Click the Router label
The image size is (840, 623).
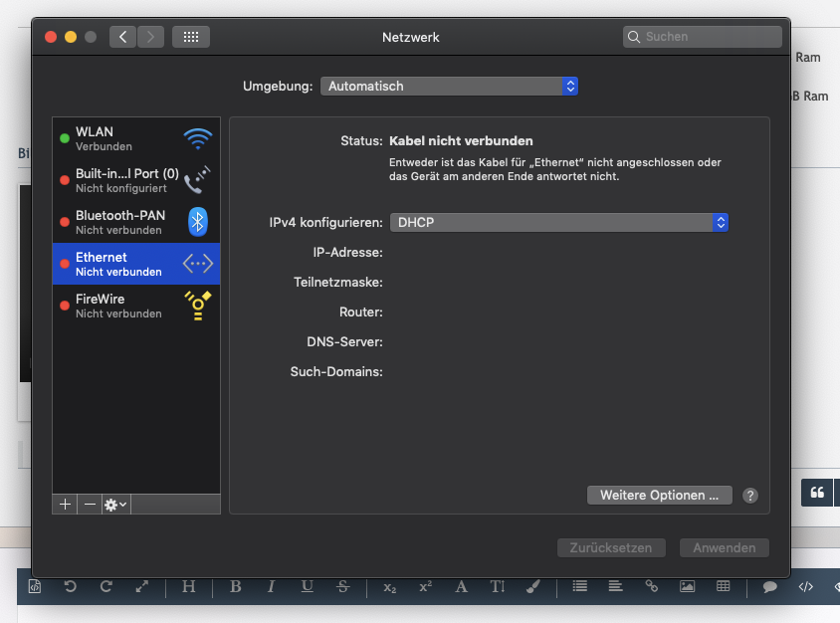(360, 311)
